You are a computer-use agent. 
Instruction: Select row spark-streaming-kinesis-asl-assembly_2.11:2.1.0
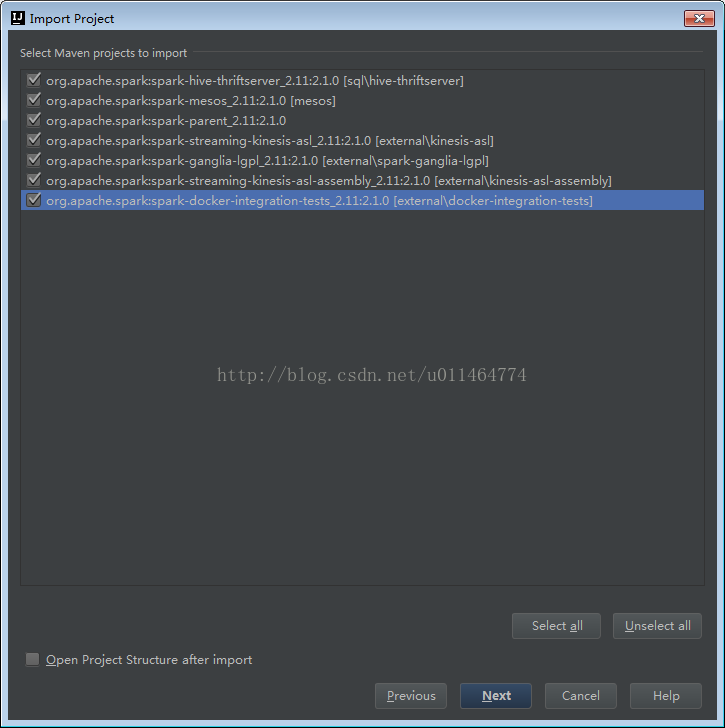coord(362,181)
